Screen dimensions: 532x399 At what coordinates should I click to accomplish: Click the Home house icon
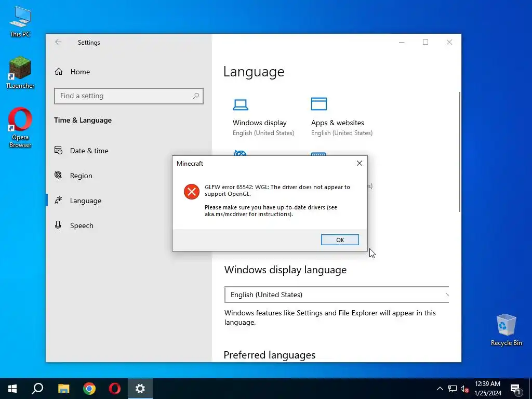59,72
